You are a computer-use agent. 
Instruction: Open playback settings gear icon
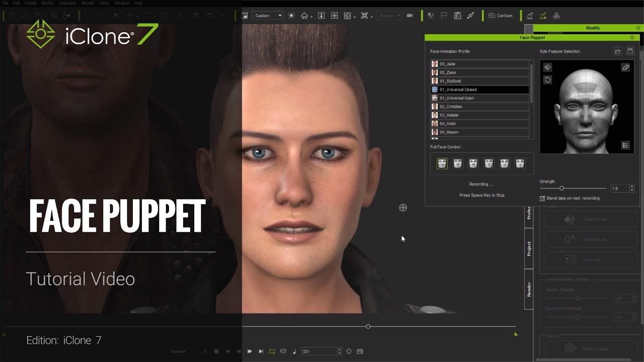[x=349, y=351]
